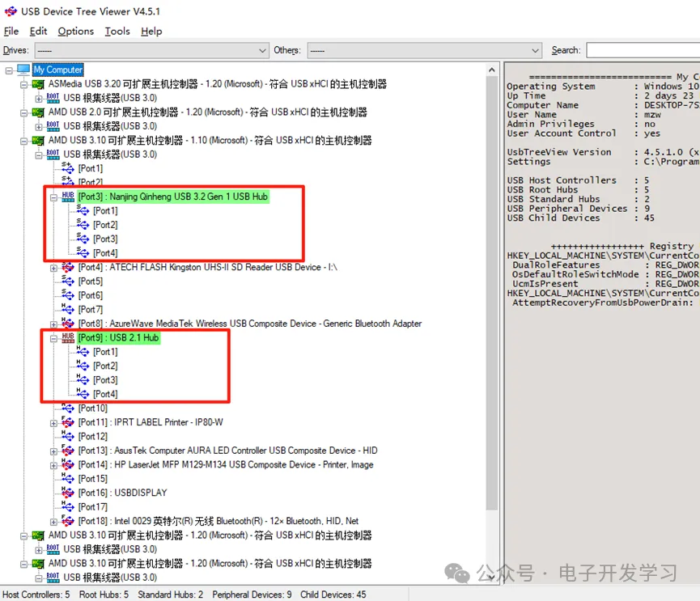Viewport: 700px width, 601px height.
Task: Open the Options menu
Action: point(75,31)
